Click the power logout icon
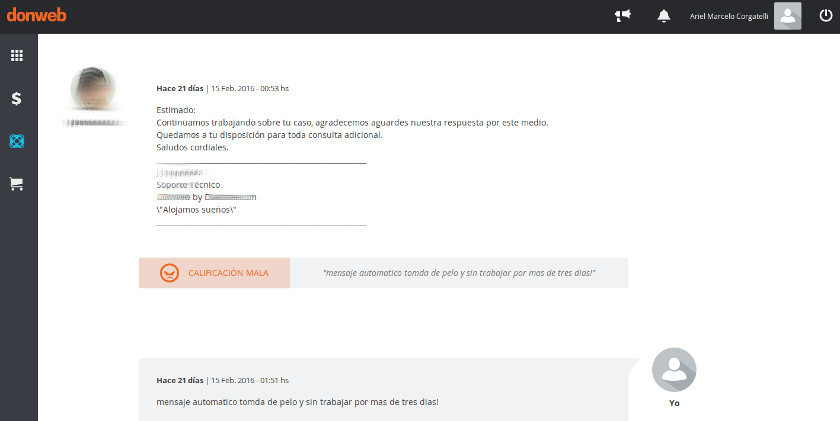 tap(822, 16)
